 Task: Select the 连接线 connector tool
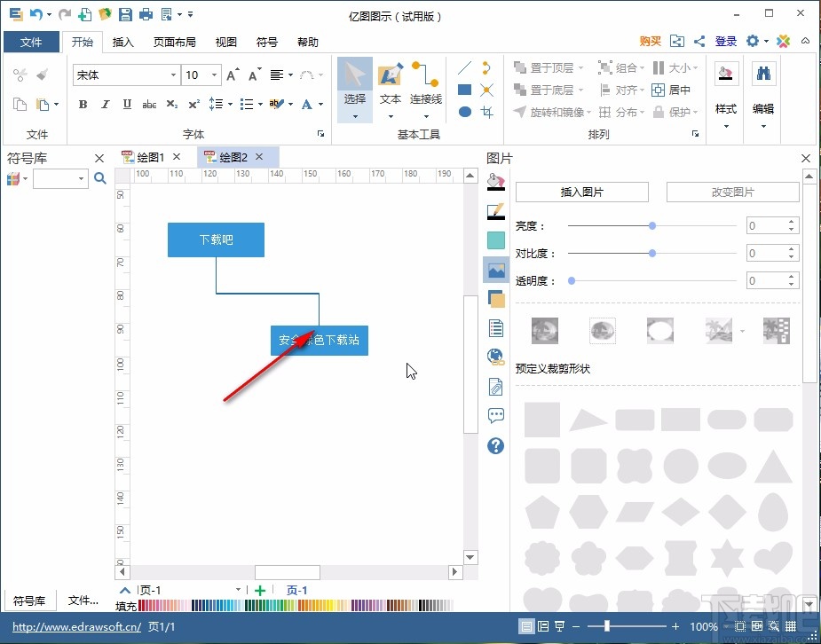click(425, 90)
